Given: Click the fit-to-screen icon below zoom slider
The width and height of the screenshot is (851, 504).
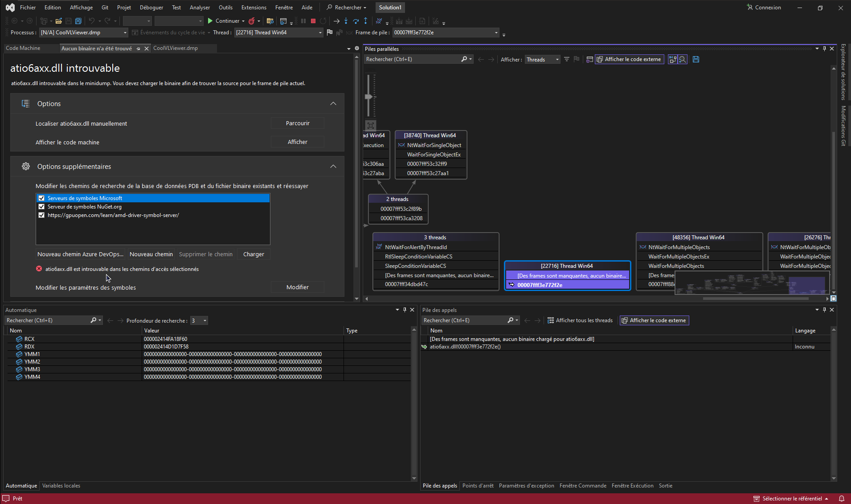Looking at the screenshot, I should [x=370, y=126].
